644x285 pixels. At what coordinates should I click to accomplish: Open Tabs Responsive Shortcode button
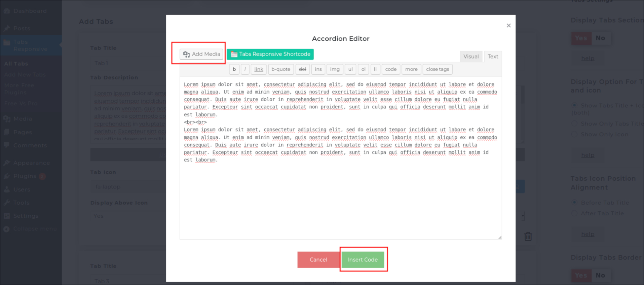tap(270, 54)
